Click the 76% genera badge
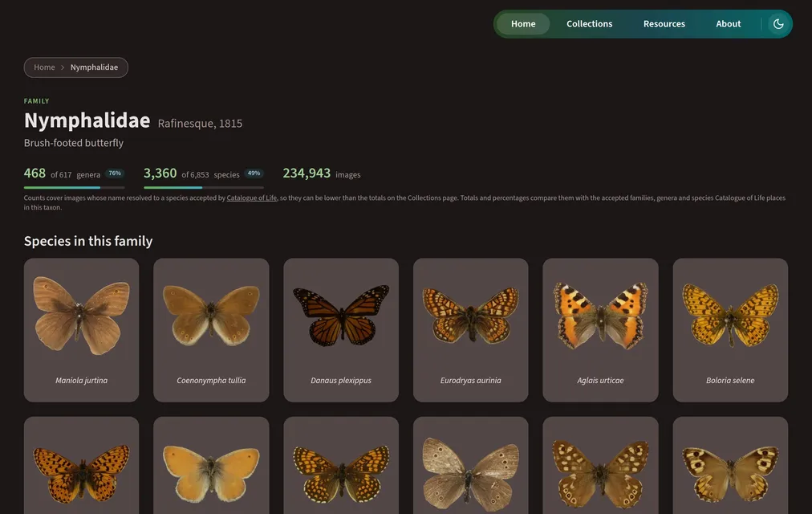 coord(115,173)
